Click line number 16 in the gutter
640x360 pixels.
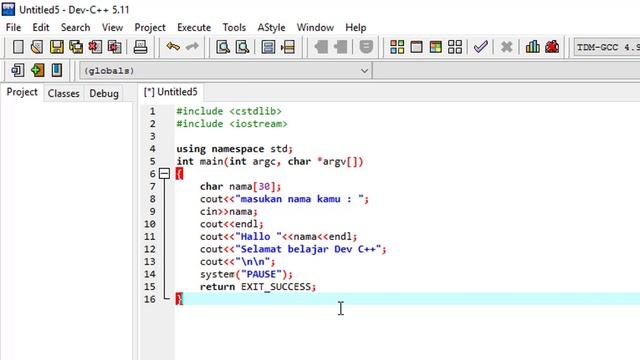click(150, 299)
